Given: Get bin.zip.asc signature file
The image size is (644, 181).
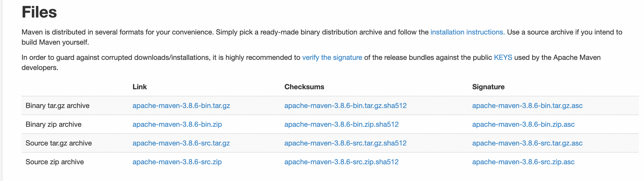Looking at the screenshot, I should pyautogui.click(x=523, y=124).
